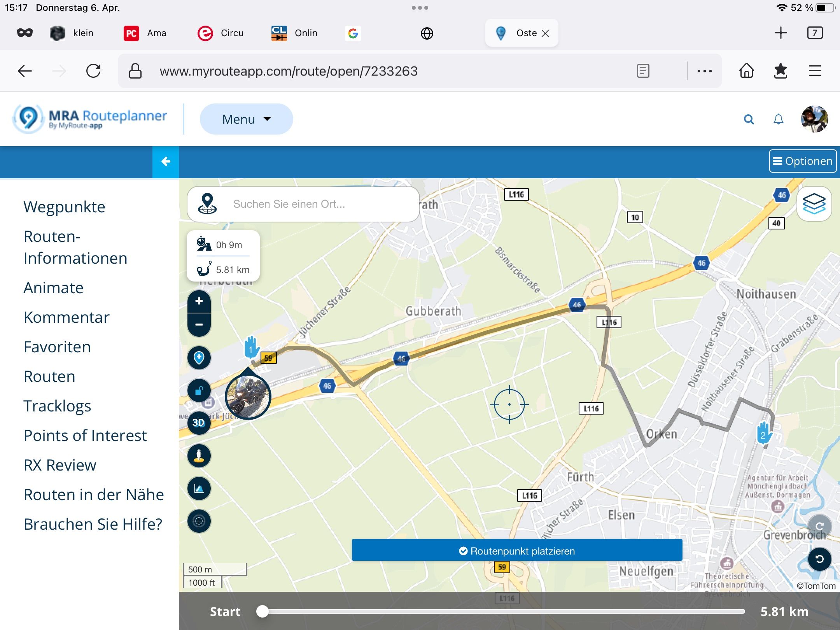Open user profile avatar menu
840x630 pixels.
click(814, 119)
